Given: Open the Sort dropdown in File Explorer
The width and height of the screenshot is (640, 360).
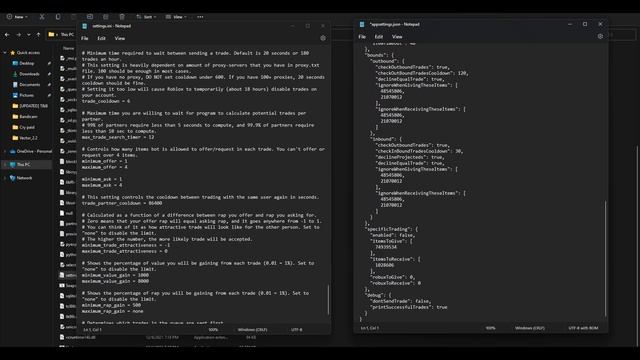Looking at the screenshot, I should point(146,17).
